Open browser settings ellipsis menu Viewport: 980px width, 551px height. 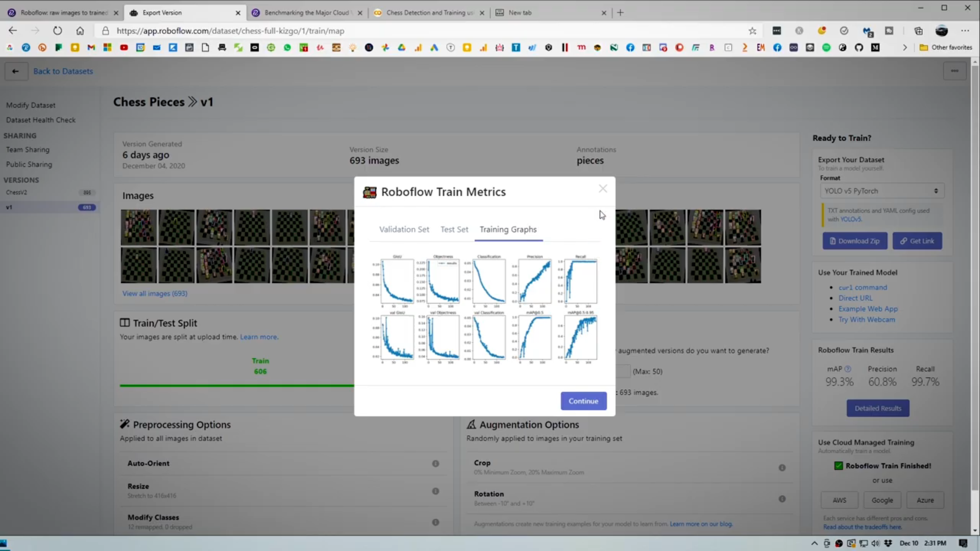965,31
